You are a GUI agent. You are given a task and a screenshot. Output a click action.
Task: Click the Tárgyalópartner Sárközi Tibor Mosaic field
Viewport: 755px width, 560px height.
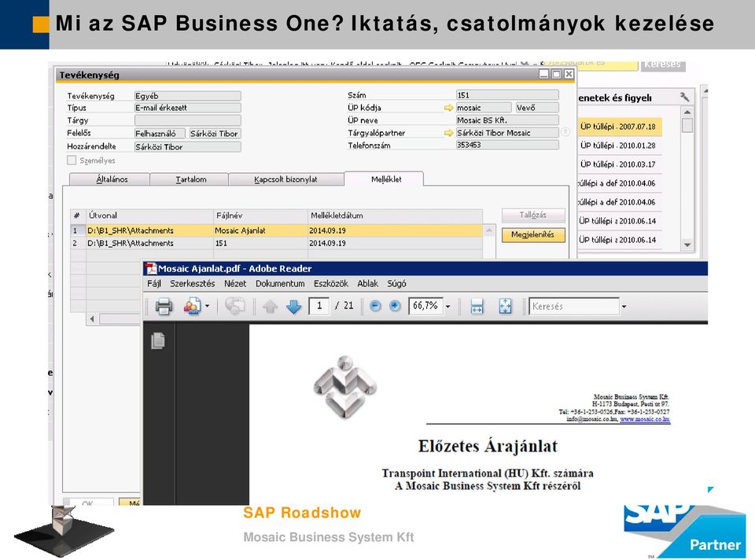pyautogui.click(x=507, y=132)
